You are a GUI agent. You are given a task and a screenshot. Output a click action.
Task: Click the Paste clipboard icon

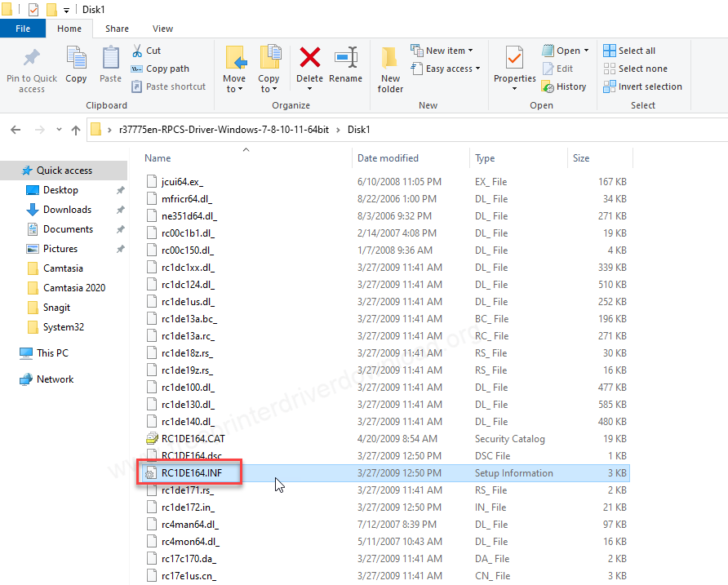tap(110, 59)
